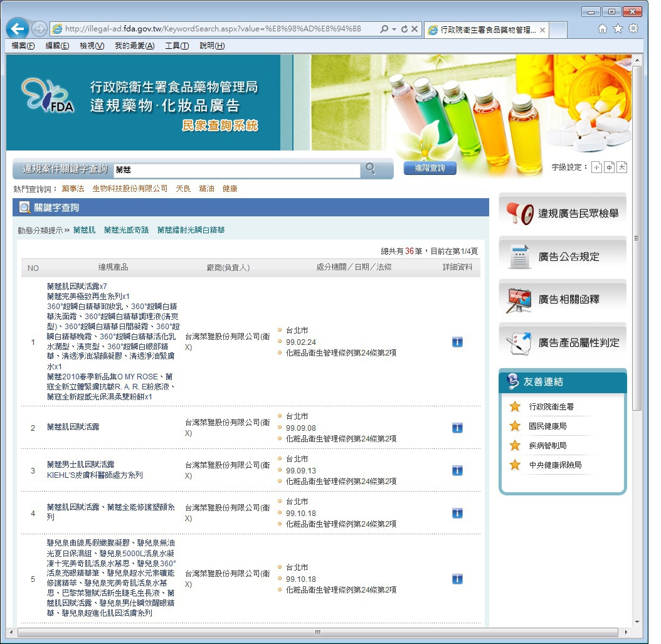Image resolution: width=661 pixels, height=644 pixels.
Task: Click vertical scrollbar down arrow
Action: coord(637,621)
